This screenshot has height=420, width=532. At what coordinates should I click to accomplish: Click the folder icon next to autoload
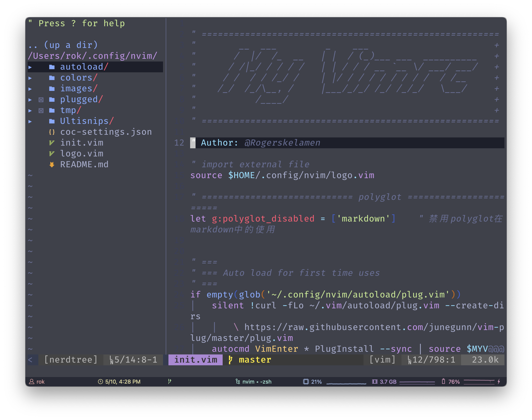(x=52, y=67)
